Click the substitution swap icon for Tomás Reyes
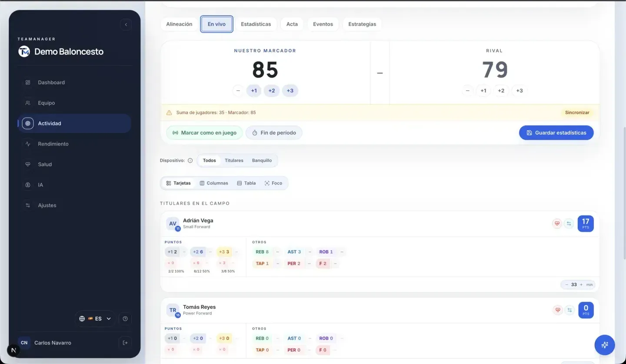The image size is (626, 364). click(569, 310)
